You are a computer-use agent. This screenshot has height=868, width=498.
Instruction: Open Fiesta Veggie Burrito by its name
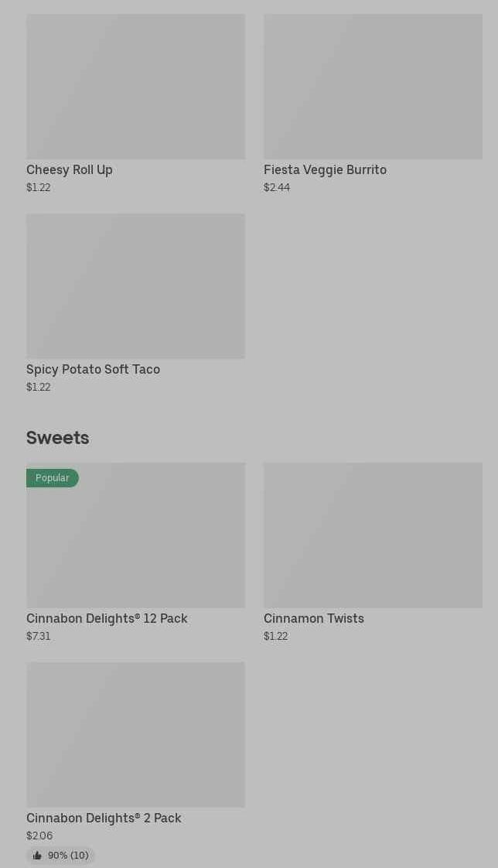[x=325, y=169]
